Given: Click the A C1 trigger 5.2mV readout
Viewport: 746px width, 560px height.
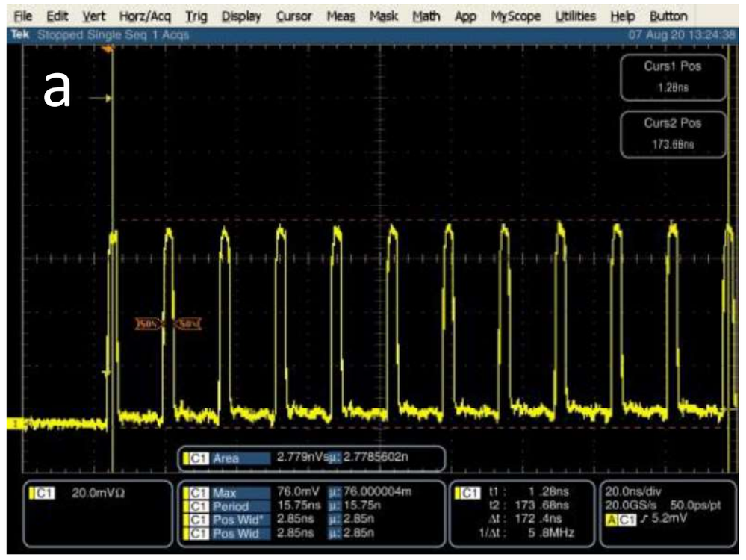Looking at the screenshot, I should pyautogui.click(x=646, y=519).
